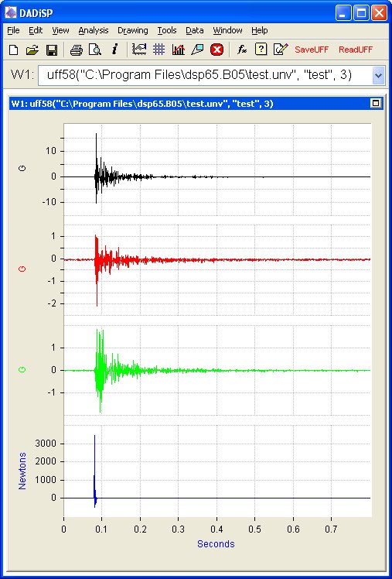392x579 pixels.
Task: Maximize the W1 plot window
Action: 376,104
